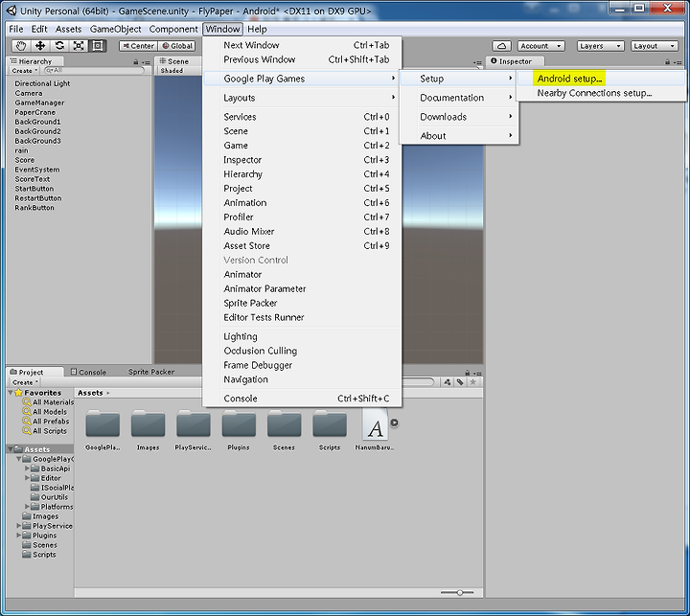Select the Hand tool in toolbar
This screenshot has height=616, width=690.
click(x=21, y=46)
